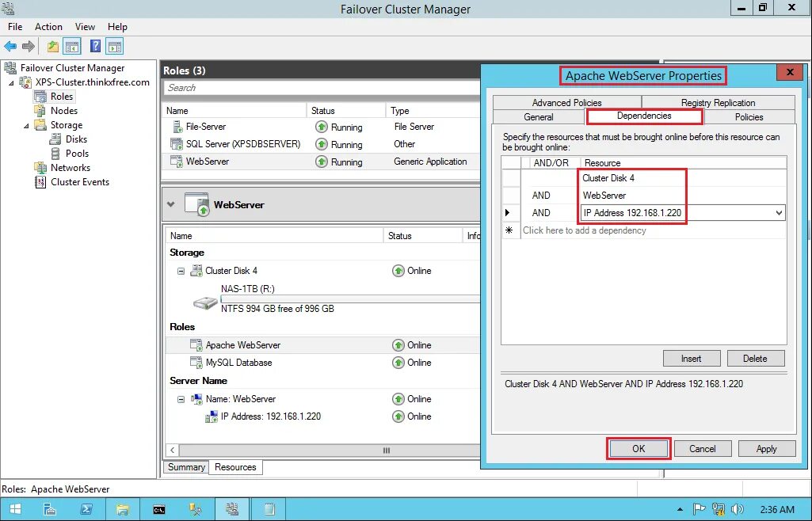Image resolution: width=812 pixels, height=521 pixels.
Task: Click the Apache WebServer resource icon
Action: [x=196, y=345]
